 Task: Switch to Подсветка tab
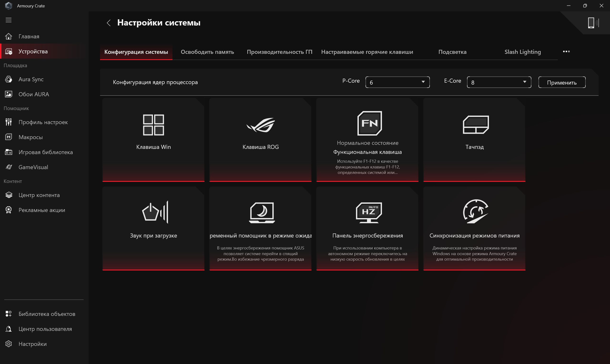click(x=452, y=52)
